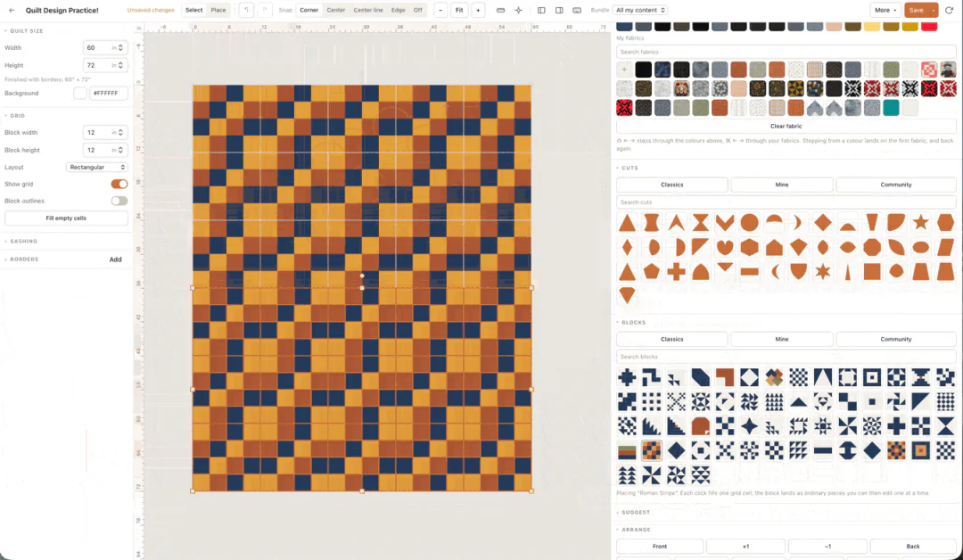963x560 pixels.
Task: Switch to Select mode
Action: [194, 10]
